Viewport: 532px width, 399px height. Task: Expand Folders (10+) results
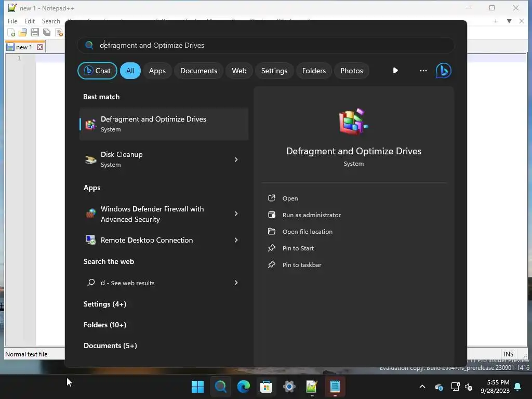tap(105, 325)
